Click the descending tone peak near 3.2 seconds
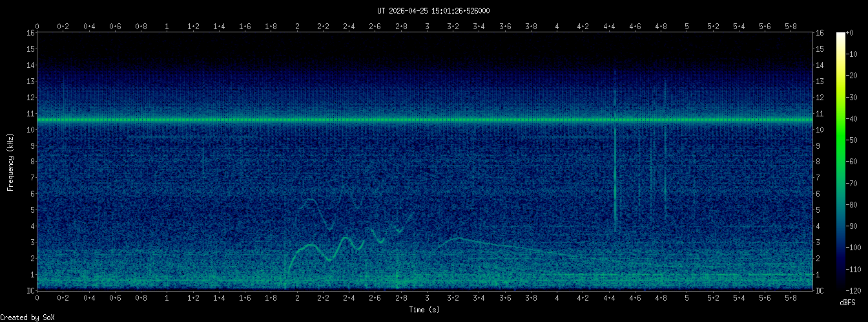This screenshot has height=322, width=868. tap(457, 239)
